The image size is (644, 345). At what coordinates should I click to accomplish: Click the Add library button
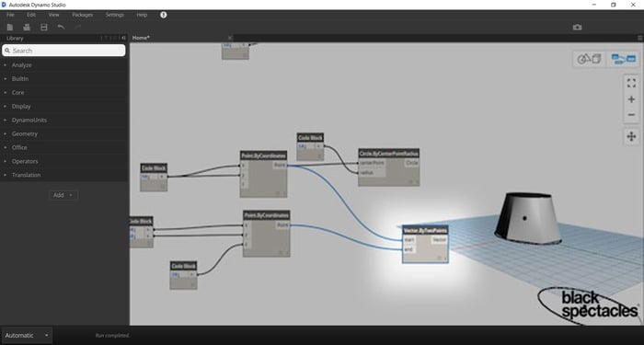tap(63, 195)
